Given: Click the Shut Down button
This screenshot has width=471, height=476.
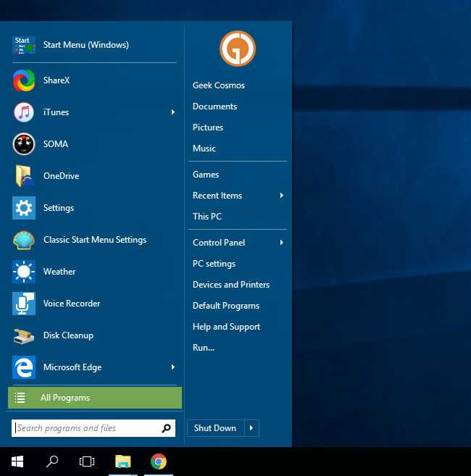Looking at the screenshot, I should pos(216,427).
